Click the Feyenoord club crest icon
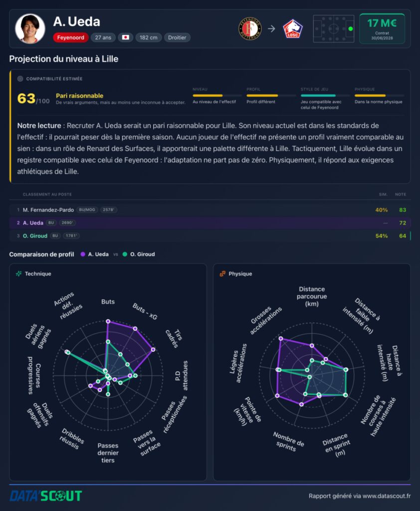The image size is (420, 511). click(250, 28)
